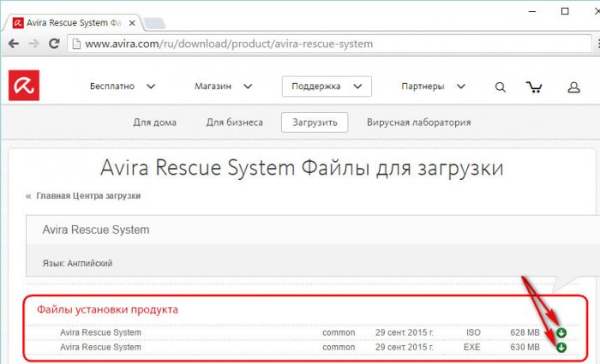Expand the Партнеры dropdown menu
The image size is (600, 364).
point(433,87)
